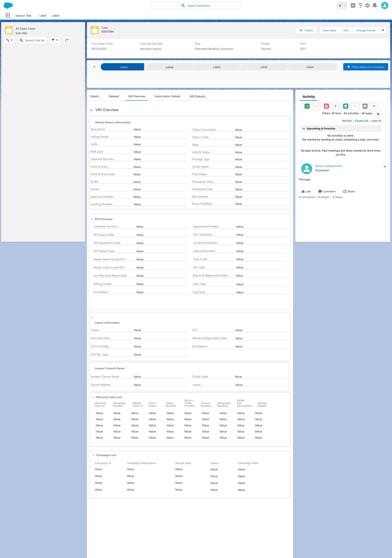The width and height of the screenshot is (392, 558).
Task: Click the help question mark icon
Action: point(360,5)
